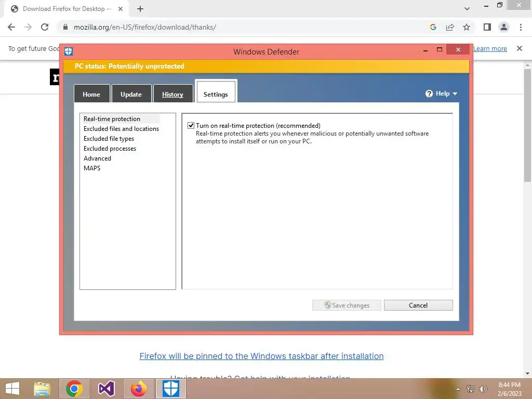Click the network tray icon

pos(470,389)
